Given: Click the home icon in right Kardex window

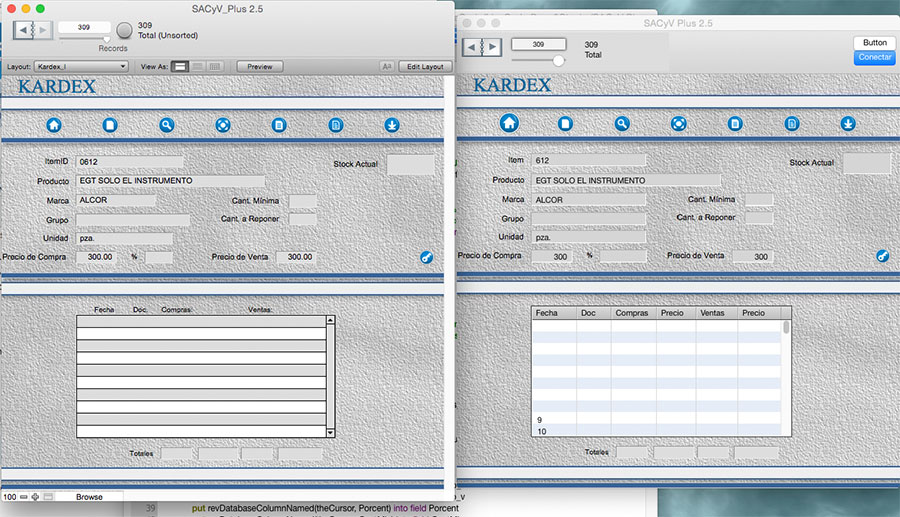Looking at the screenshot, I should pyautogui.click(x=509, y=123).
